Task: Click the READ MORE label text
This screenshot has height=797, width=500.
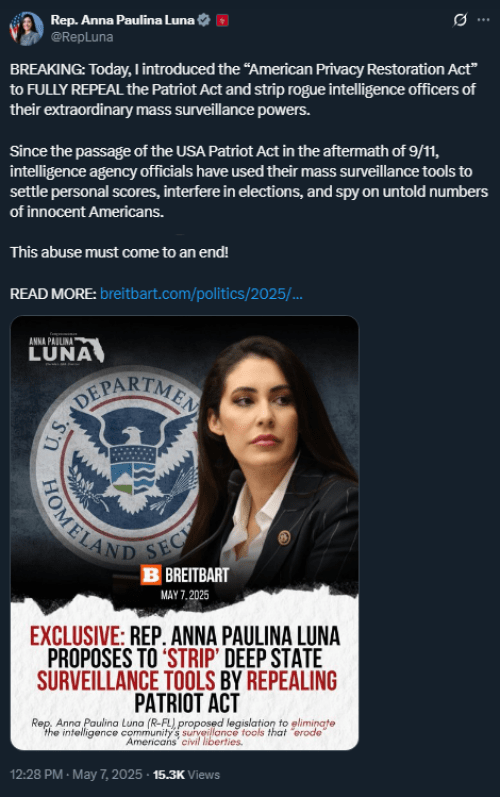Action: tap(53, 293)
